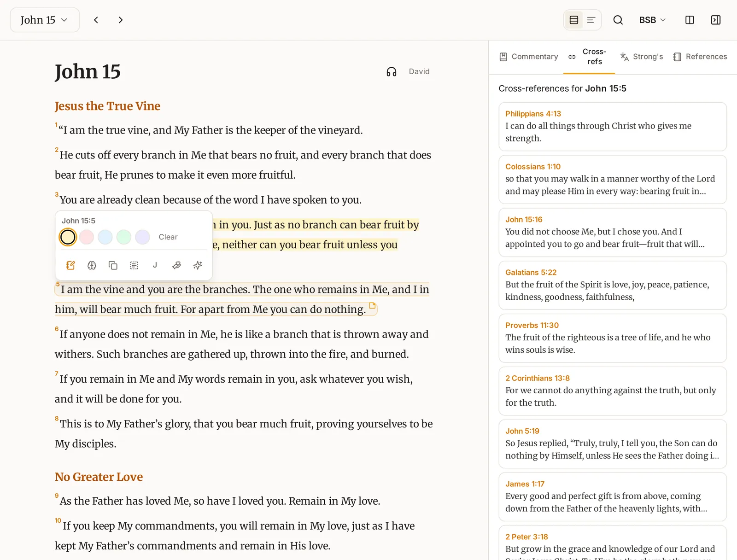Viewport: 737px width, 560px height.
Task: Select the Cross-refs tab
Action: pos(589,57)
